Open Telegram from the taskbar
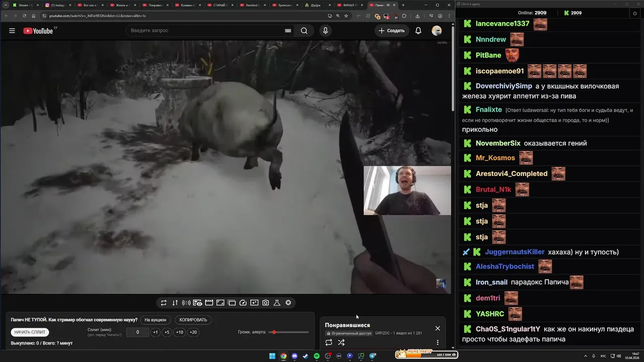This screenshot has width=644, height=362. tap(372, 356)
